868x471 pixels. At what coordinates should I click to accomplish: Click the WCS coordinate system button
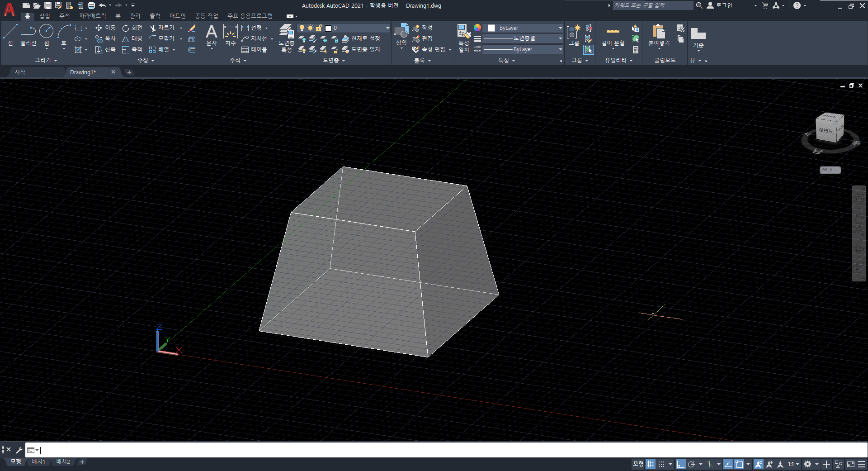coord(830,170)
